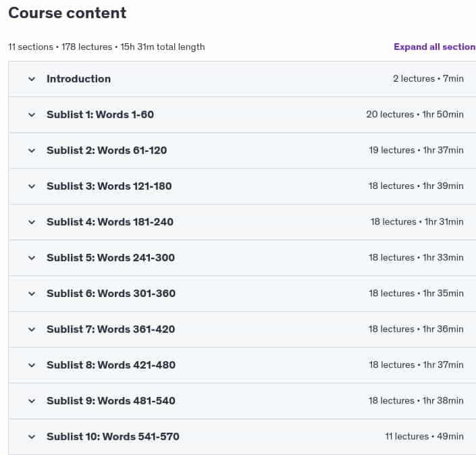Click 18 lectures • 1hr 36min text
Viewport: 476px width, 455px height.
pos(416,329)
